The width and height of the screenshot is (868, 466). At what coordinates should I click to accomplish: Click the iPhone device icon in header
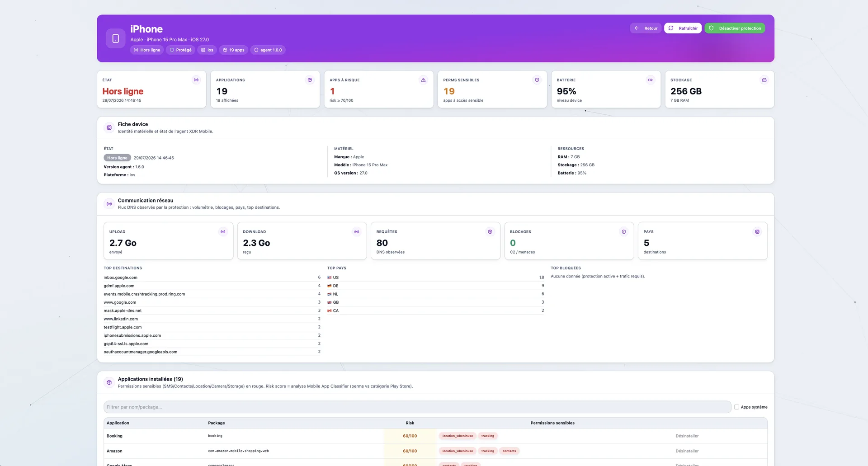tap(115, 38)
